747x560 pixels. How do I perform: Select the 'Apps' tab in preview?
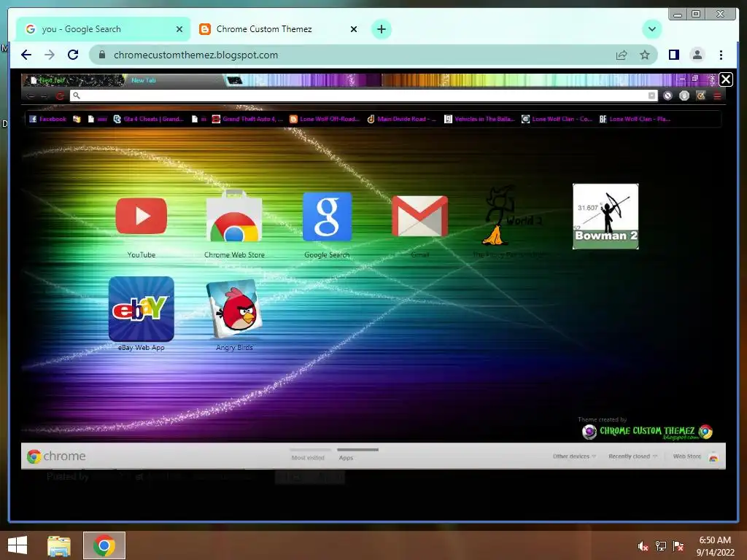pyautogui.click(x=347, y=458)
